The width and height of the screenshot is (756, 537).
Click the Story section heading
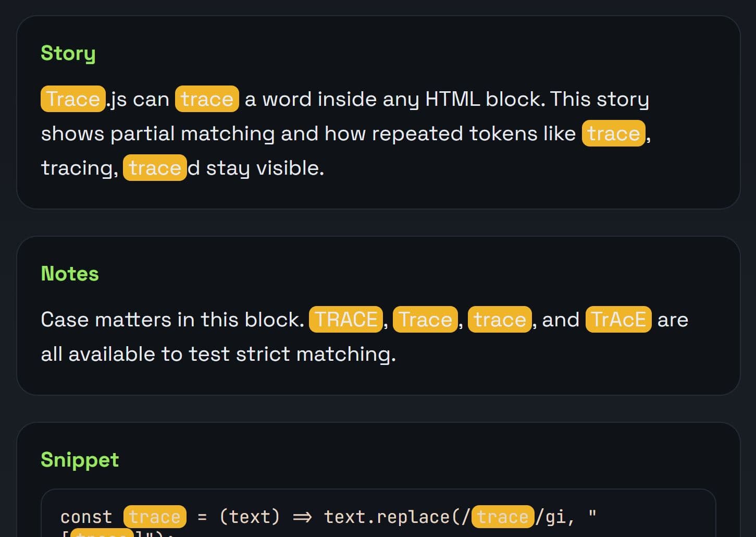(x=68, y=53)
